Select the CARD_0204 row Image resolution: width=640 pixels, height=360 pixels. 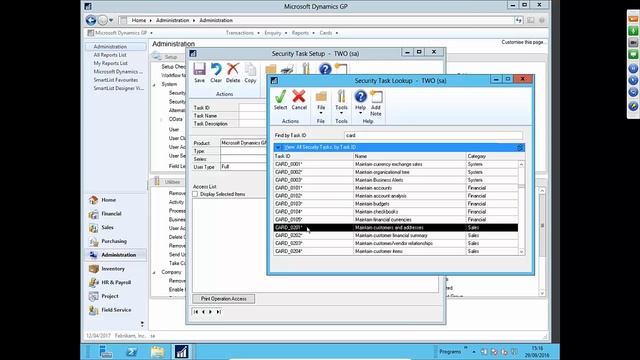tap(396, 251)
